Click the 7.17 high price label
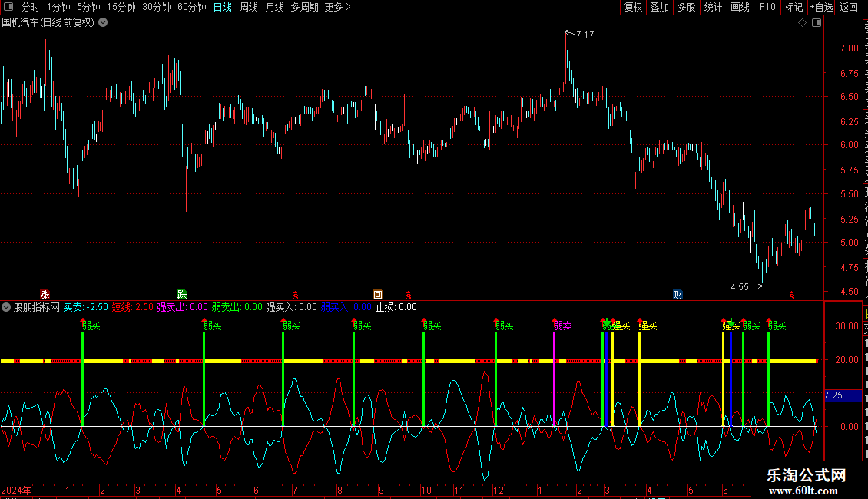Screen dimensions: 868x499 click(x=585, y=35)
